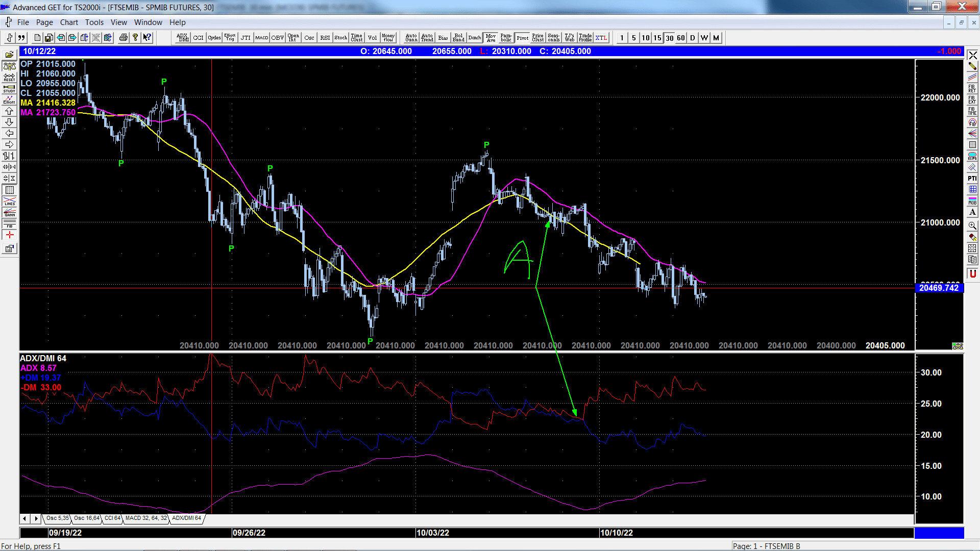
Task: Click the sidebar up arrow button
Action: (9, 111)
